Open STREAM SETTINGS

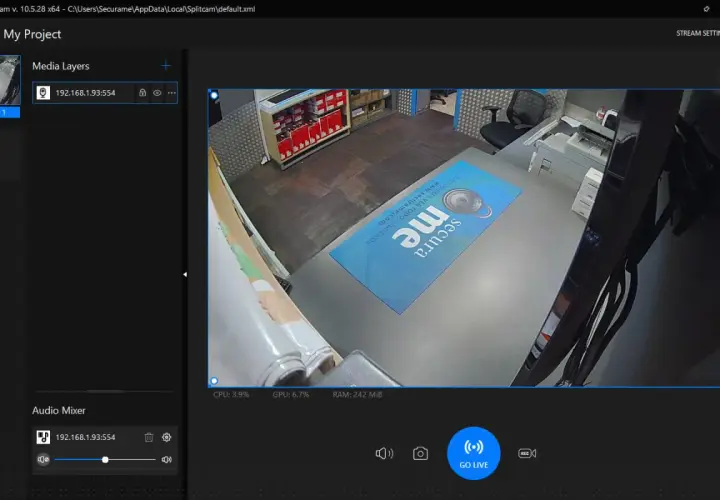tap(698, 33)
